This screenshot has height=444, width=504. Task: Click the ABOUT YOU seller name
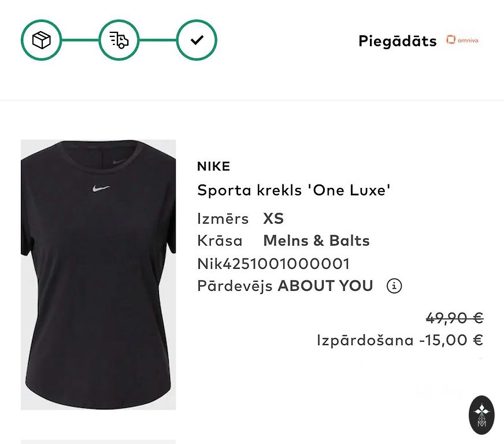click(325, 286)
